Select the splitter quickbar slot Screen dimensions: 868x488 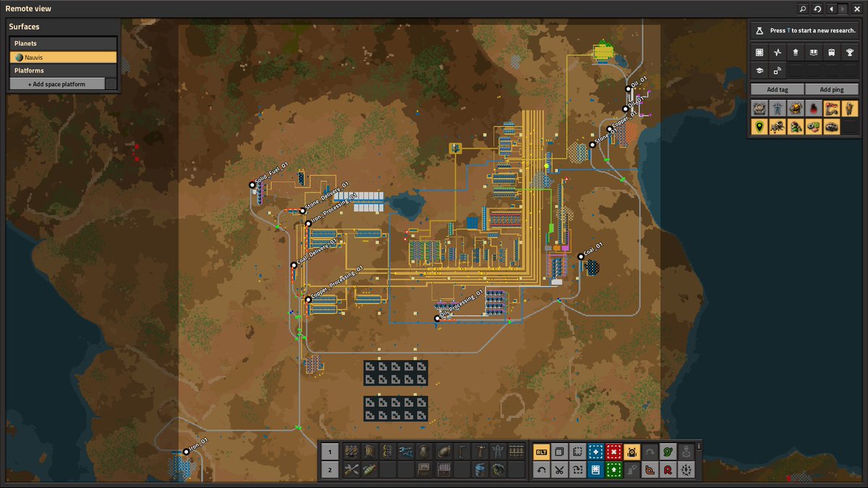tap(387, 452)
